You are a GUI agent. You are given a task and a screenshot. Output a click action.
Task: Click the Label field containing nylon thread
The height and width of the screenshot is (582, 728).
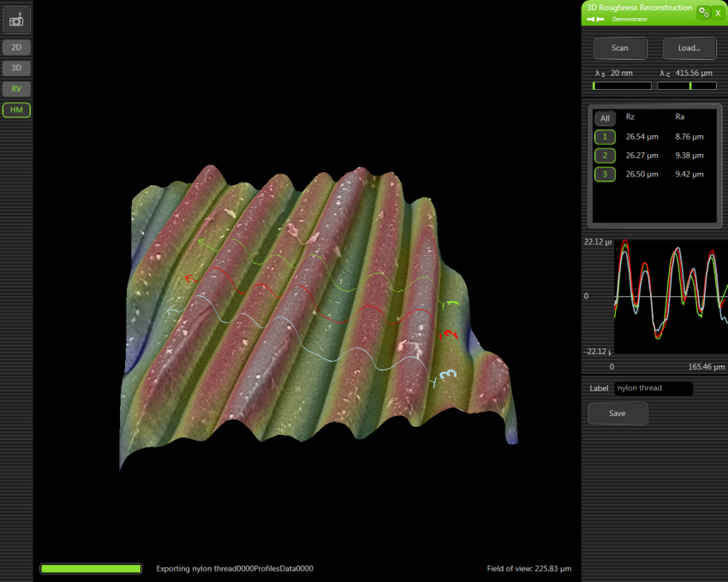coord(653,389)
